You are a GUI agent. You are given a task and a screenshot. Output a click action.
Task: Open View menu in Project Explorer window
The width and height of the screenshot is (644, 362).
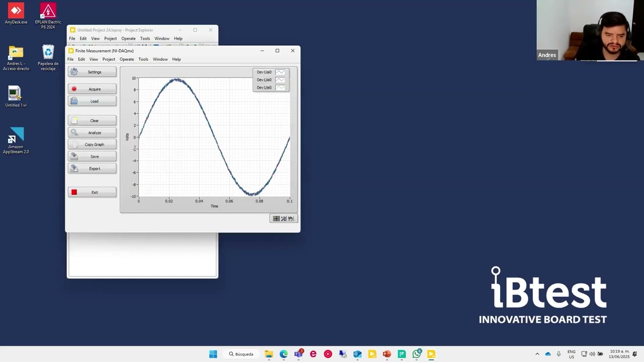[95, 39]
